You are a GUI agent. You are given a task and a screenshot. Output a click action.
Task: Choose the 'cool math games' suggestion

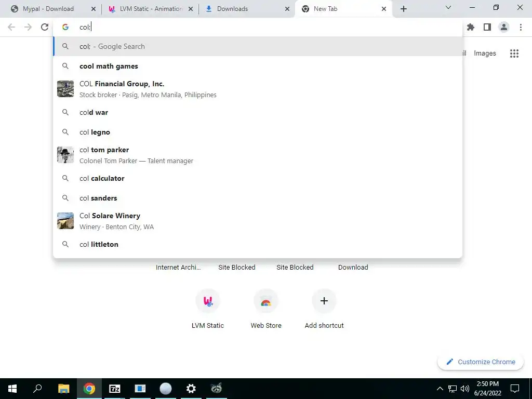258,66
